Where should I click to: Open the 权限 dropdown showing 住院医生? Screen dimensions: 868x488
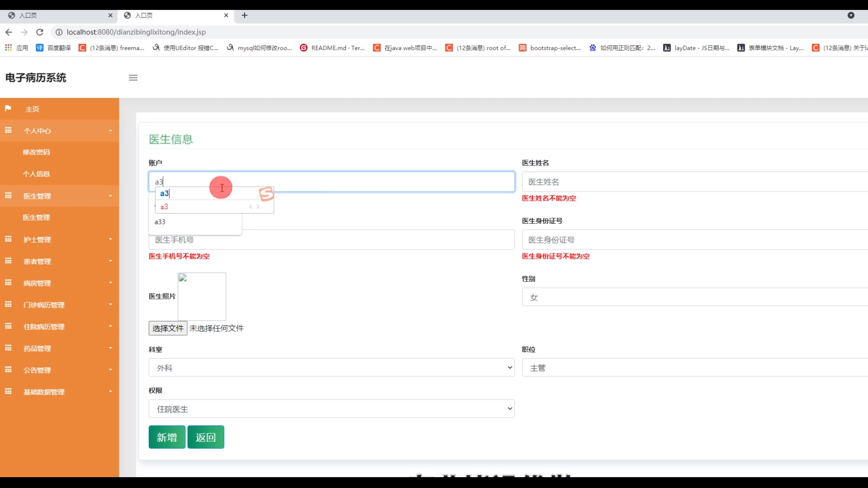[331, 409]
